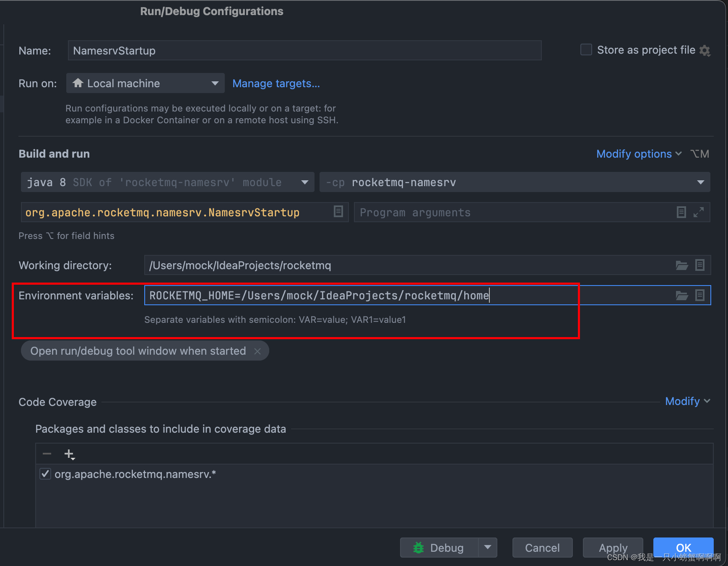Click gear icon beside Store as project file
Viewport: 728px width, 566px height.
click(705, 50)
